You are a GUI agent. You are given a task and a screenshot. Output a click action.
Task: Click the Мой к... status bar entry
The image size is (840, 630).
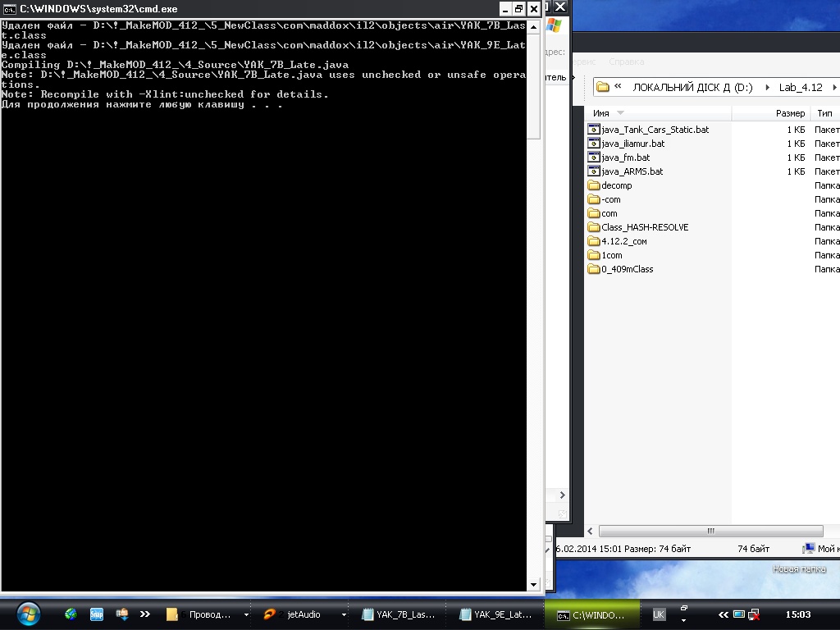point(820,549)
